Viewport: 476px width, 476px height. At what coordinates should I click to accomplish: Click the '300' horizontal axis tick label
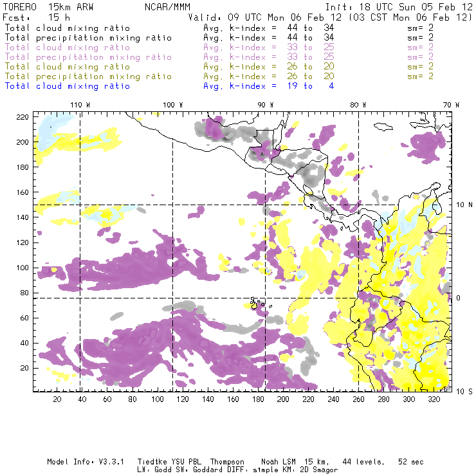point(409,399)
